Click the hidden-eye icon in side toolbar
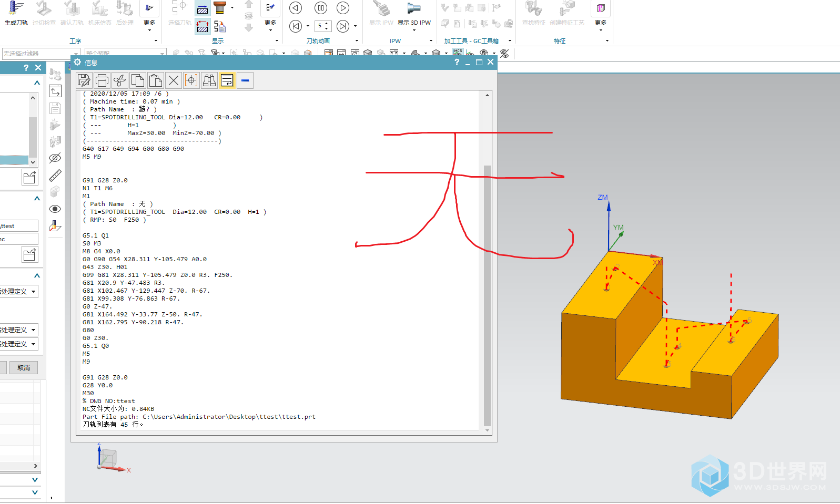 tap(55, 158)
